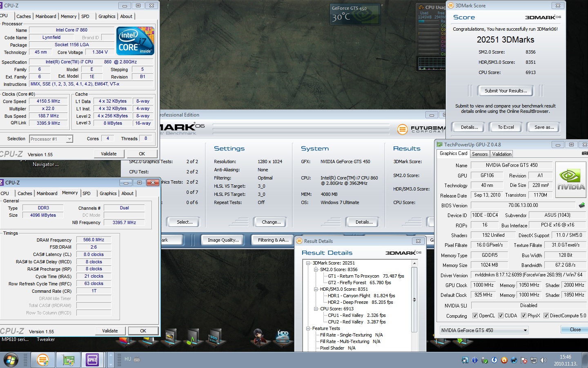Screen dimensions: 588x368
Task: Click the Intel Core i7 logo
Action: (135, 41)
